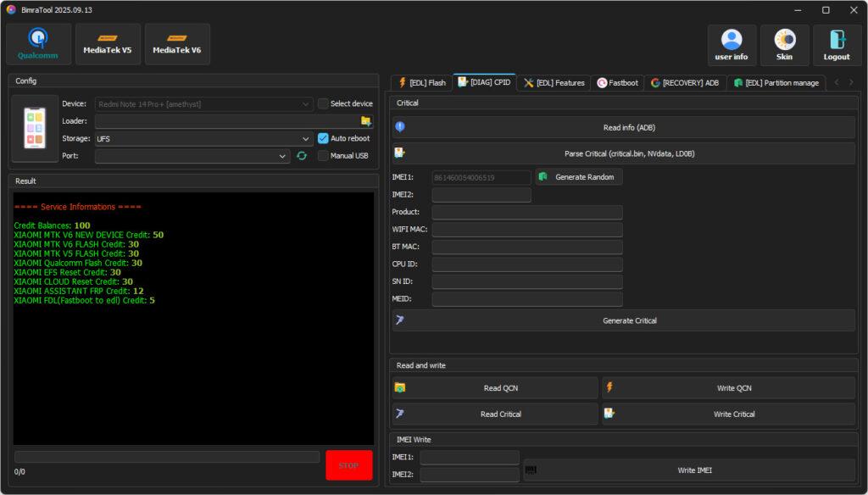Select the Qualcomm platform icon
This screenshot has height=495, width=868.
click(x=38, y=44)
